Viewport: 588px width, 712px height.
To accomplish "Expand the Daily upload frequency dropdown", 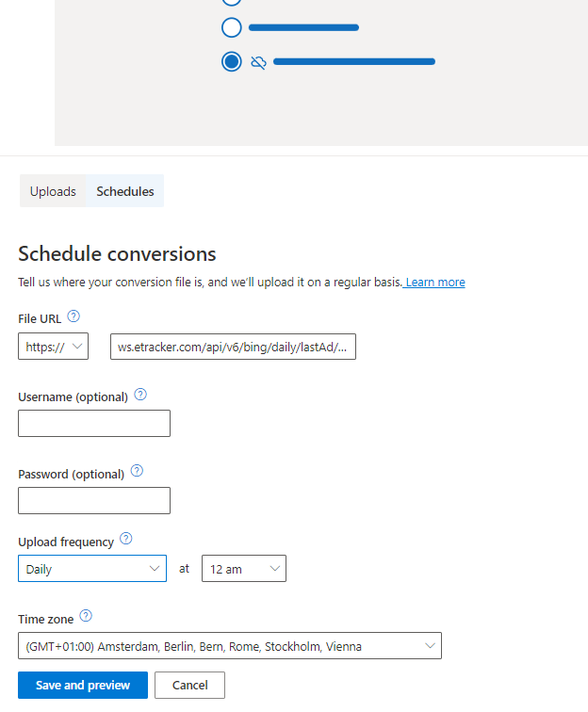I will [x=92, y=569].
